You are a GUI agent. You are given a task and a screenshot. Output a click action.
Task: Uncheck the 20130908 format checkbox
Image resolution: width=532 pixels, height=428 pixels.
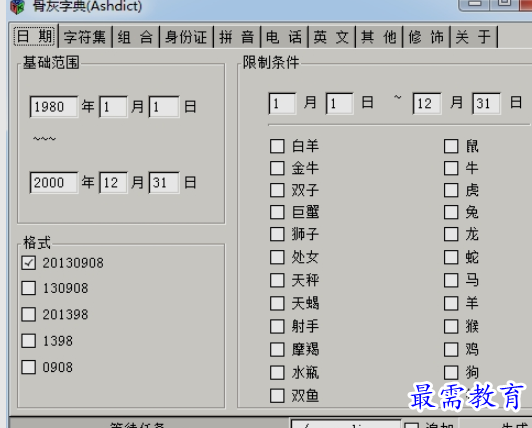coord(28,263)
